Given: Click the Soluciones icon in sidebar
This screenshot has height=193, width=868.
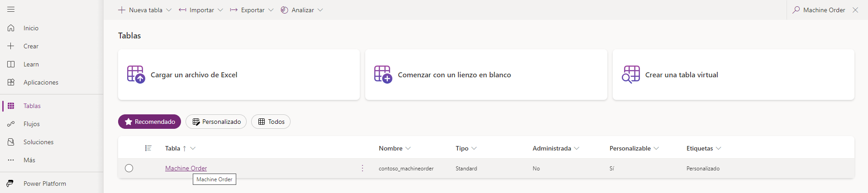Looking at the screenshot, I should tap(11, 142).
